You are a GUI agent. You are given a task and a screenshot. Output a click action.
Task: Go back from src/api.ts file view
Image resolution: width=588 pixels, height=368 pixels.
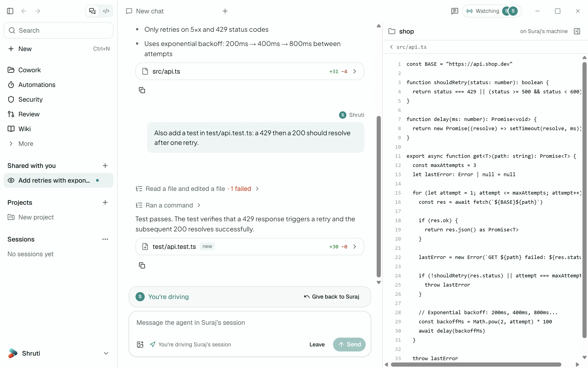click(x=391, y=47)
